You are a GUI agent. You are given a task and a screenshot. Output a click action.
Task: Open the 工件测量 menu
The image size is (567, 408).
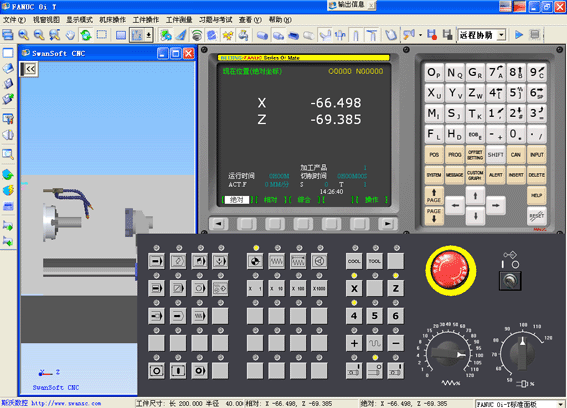[179, 20]
